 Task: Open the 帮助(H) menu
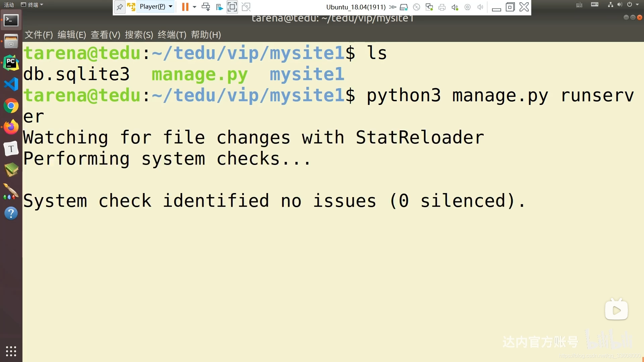206,35
